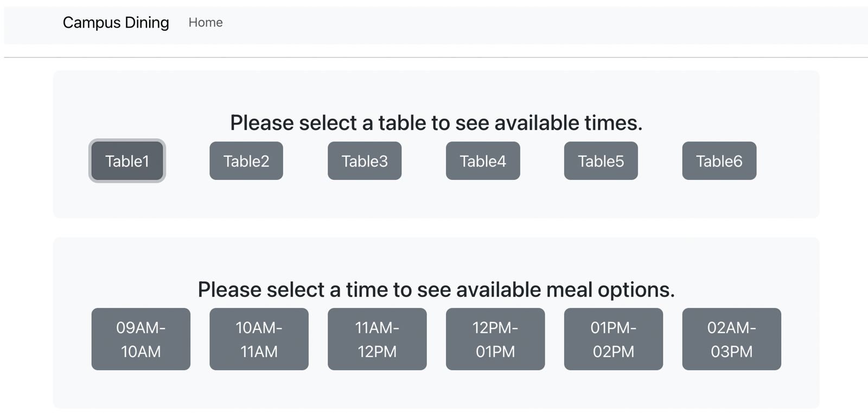The width and height of the screenshot is (868, 413).
Task: Select Table4 from the table list
Action: (x=483, y=161)
